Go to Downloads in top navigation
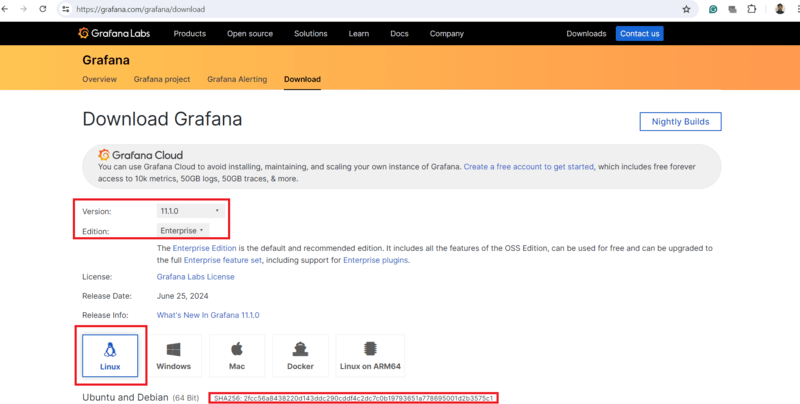The height and width of the screenshot is (404, 800). click(x=586, y=34)
